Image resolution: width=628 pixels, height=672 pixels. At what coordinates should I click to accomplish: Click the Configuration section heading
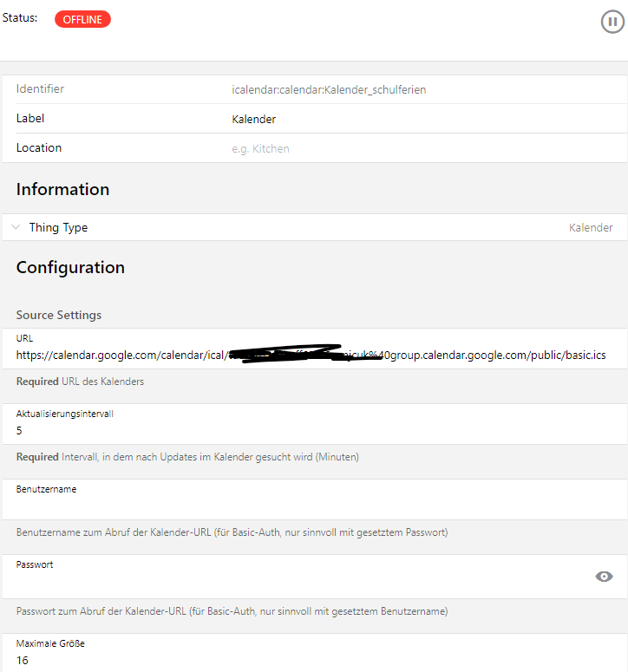click(70, 267)
